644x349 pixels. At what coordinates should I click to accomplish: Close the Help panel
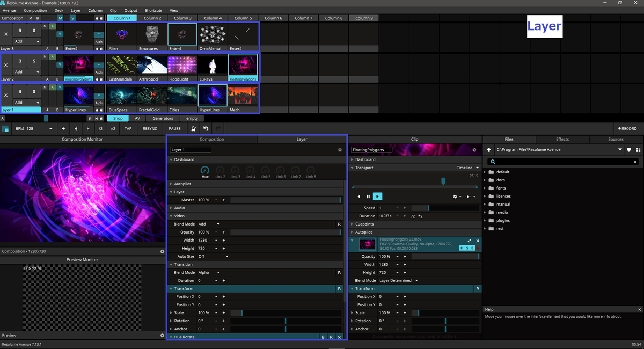pyautogui.click(x=639, y=310)
